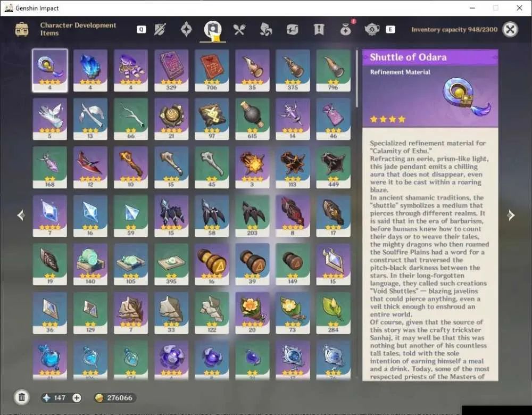
Task: Click the 147 crystal currency count
Action: click(60, 397)
